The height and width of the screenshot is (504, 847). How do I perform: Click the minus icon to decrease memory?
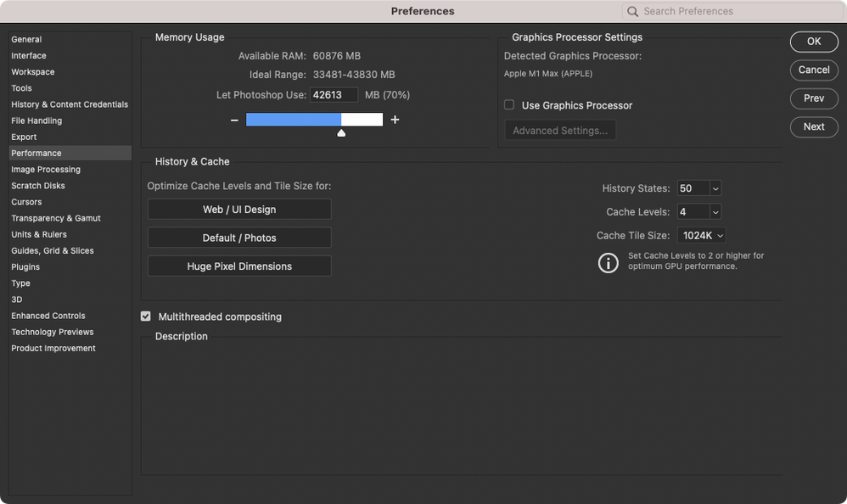pos(234,120)
